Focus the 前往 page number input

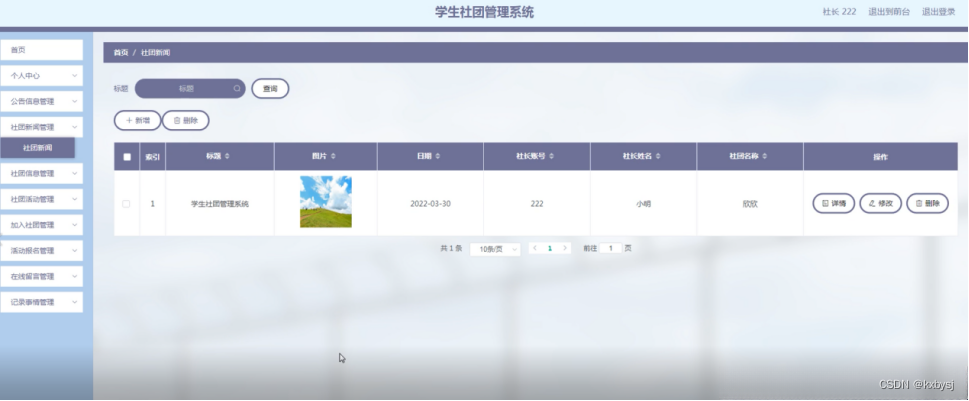tap(611, 248)
